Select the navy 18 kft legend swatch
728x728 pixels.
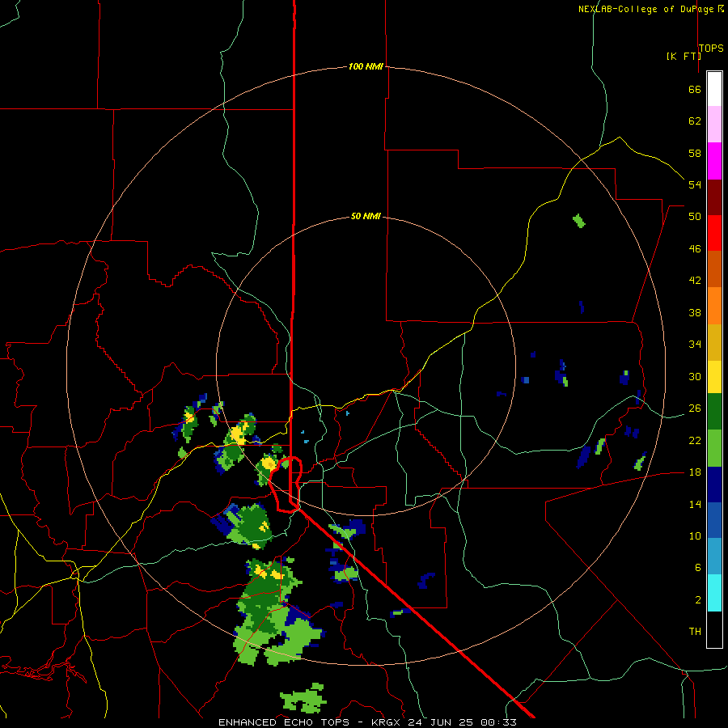point(714,485)
